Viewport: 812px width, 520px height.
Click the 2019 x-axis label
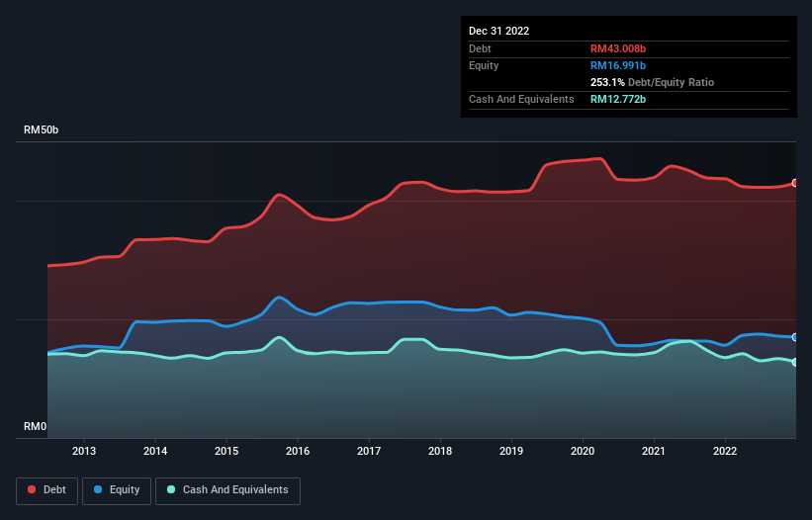coord(511,451)
